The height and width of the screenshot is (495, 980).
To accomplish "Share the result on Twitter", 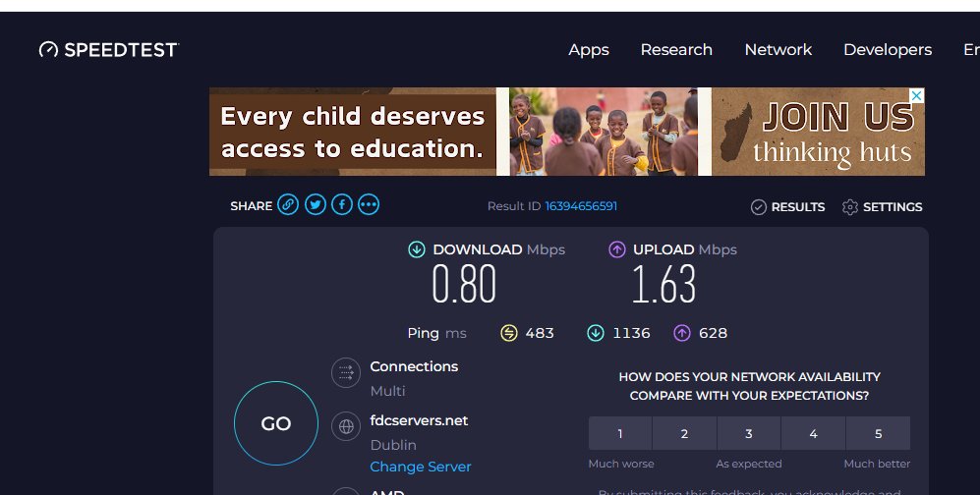I will pos(315,204).
